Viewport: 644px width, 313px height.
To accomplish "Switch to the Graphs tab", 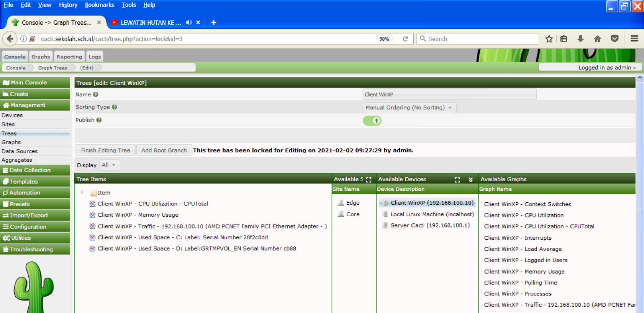I will tap(41, 57).
